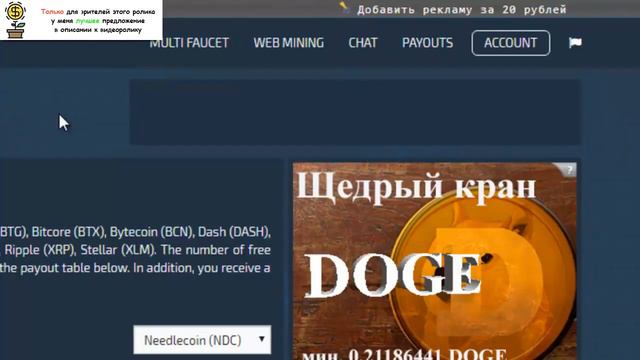
Task: Click the ACCOUNT button
Action: [x=511, y=43]
